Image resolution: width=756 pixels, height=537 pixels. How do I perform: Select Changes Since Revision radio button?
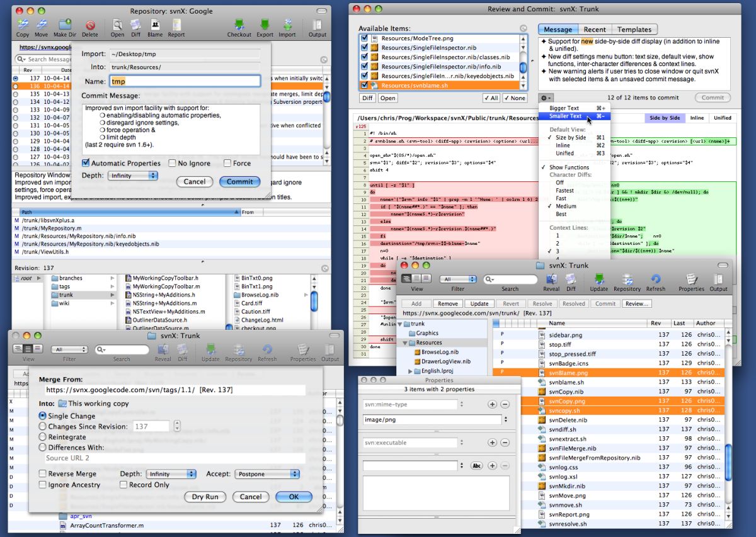tap(43, 426)
